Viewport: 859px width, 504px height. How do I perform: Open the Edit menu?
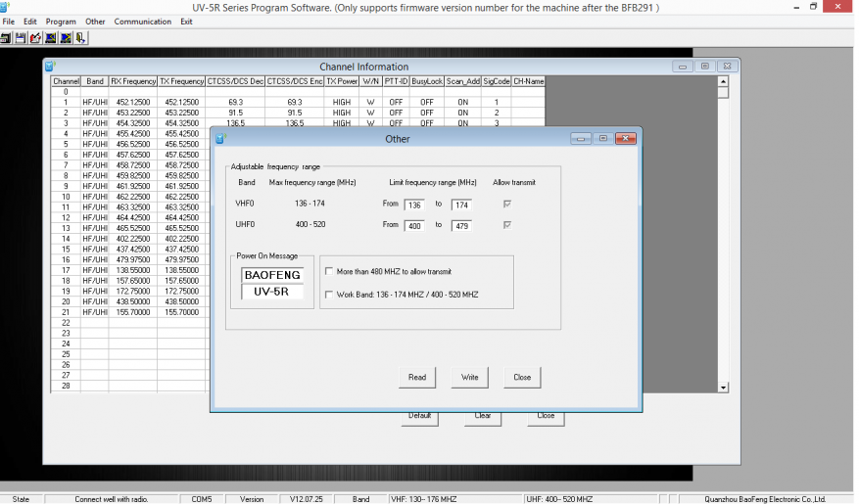point(30,22)
